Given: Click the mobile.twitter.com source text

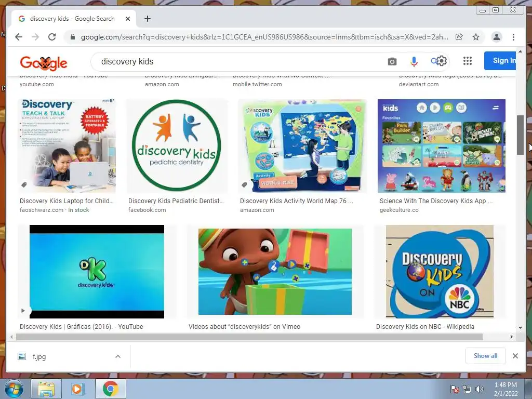Looking at the screenshot, I should click(x=257, y=84).
